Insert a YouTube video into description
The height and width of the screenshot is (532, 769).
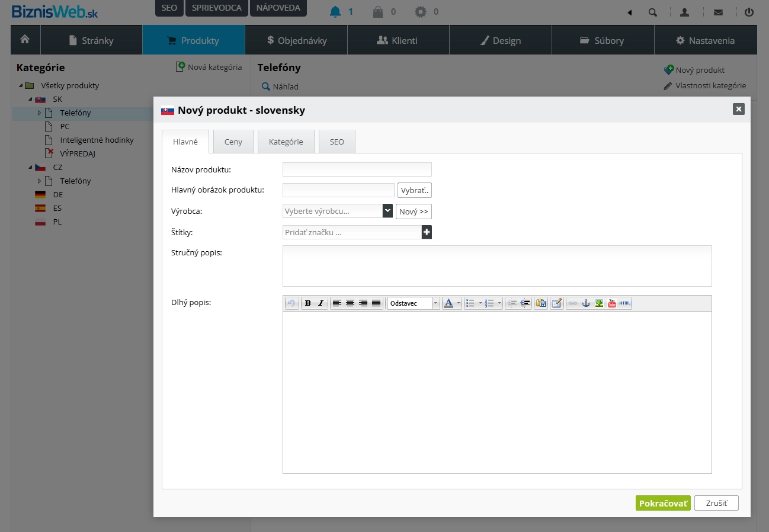pyautogui.click(x=612, y=303)
